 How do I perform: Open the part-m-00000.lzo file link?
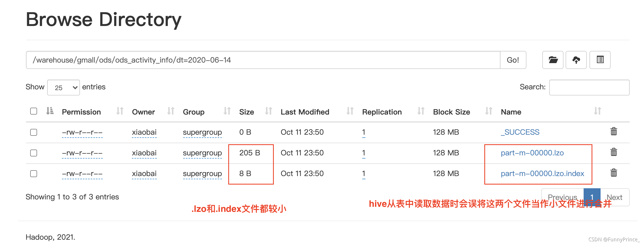point(532,153)
